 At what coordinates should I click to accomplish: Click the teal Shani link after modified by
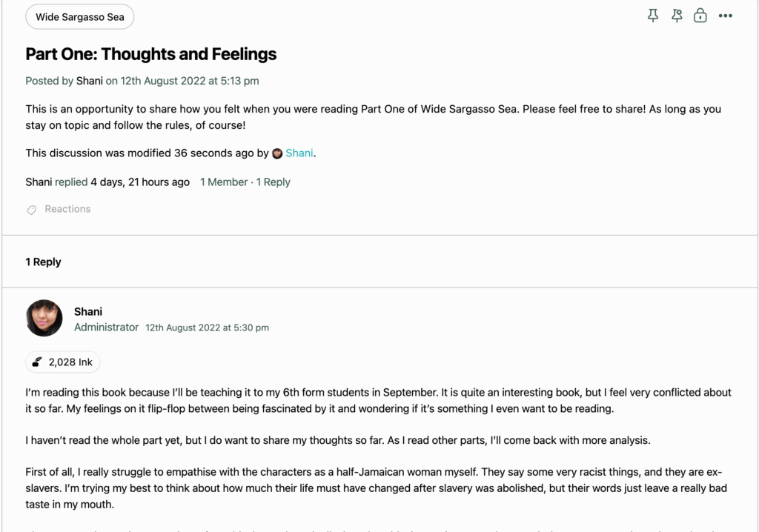(299, 153)
